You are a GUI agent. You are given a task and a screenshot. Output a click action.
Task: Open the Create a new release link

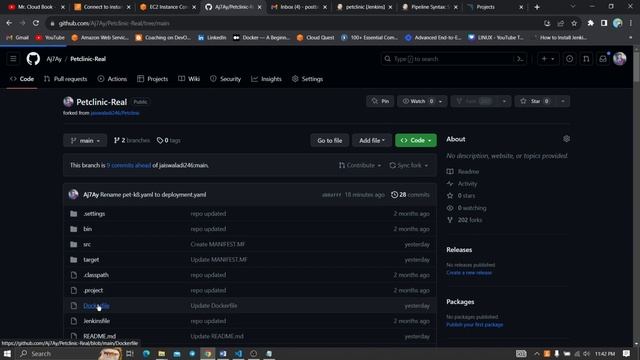(x=469, y=273)
